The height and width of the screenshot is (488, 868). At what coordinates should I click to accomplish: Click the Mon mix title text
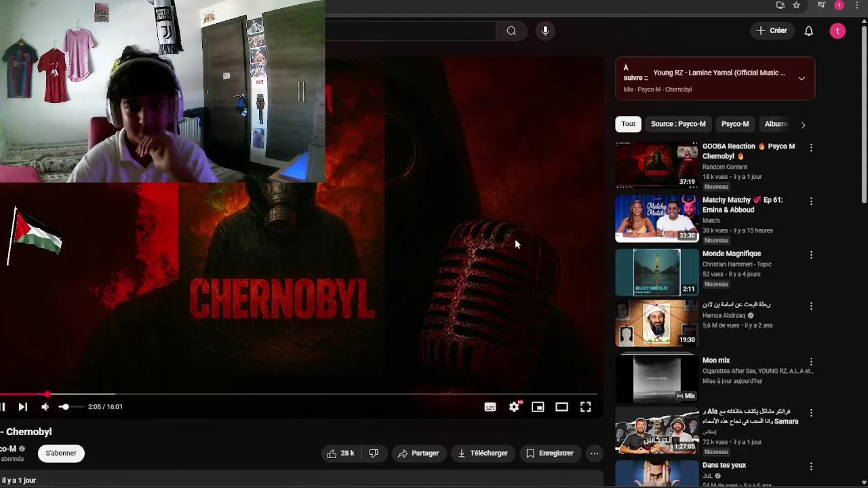(x=716, y=361)
